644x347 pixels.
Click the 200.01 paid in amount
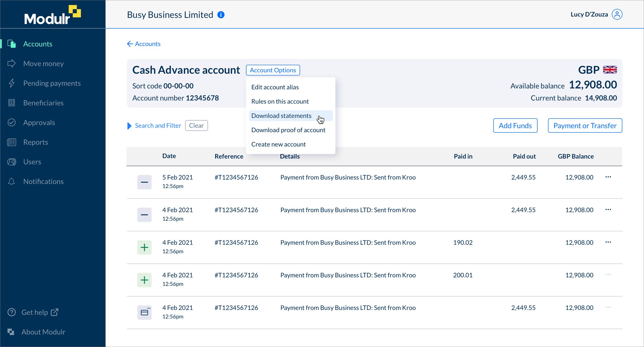pyautogui.click(x=463, y=275)
